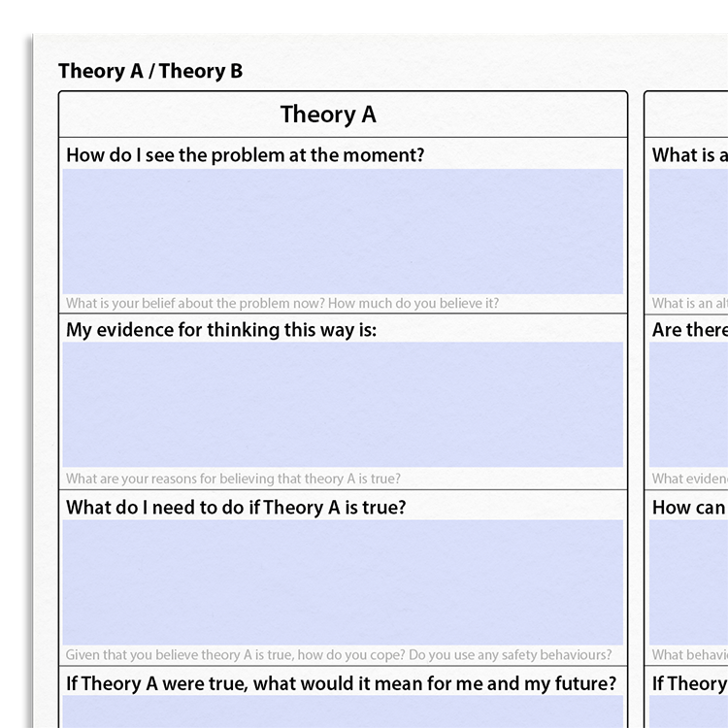The width and height of the screenshot is (728, 728).
Task: Click the 'How do I see the problem at the moment?' heading
Action: click(x=246, y=155)
